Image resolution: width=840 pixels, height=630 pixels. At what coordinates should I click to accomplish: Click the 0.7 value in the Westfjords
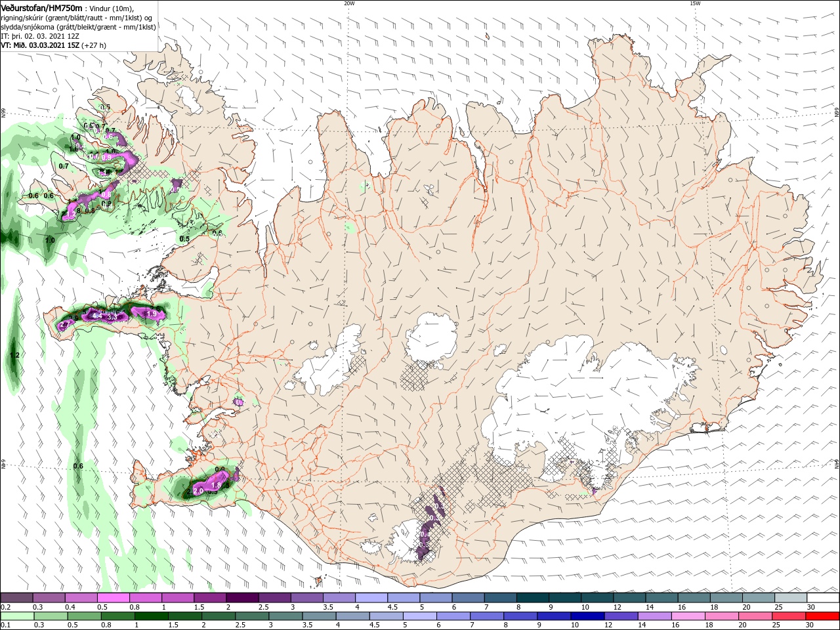[x=64, y=167]
